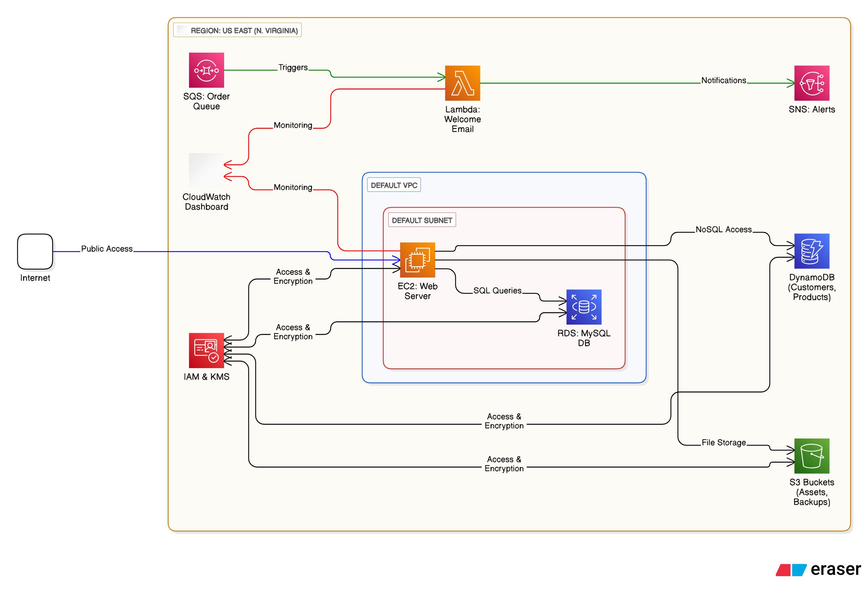Image resolution: width=868 pixels, height=613 pixels.
Task: Click Monitoring label on the EC2 connection
Action: (x=293, y=187)
